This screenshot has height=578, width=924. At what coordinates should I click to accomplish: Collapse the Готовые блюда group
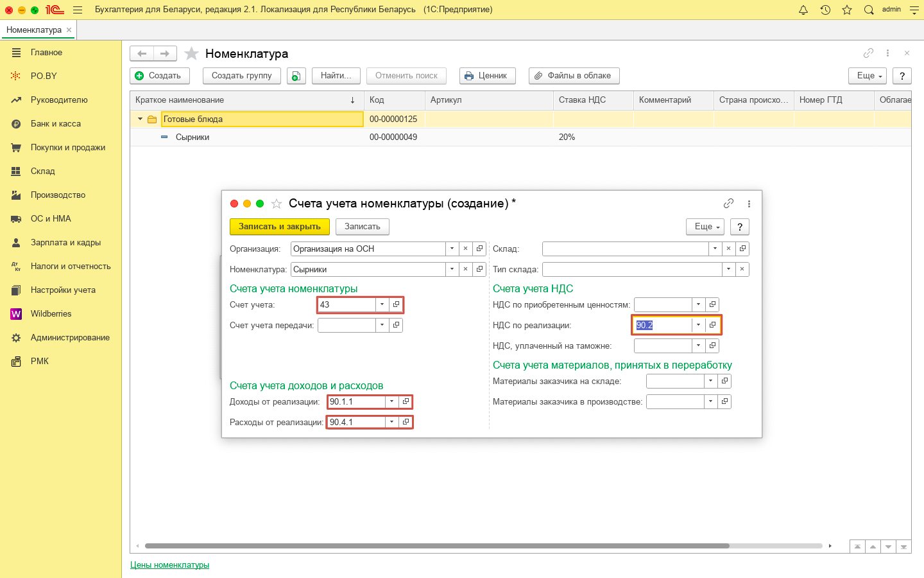141,119
